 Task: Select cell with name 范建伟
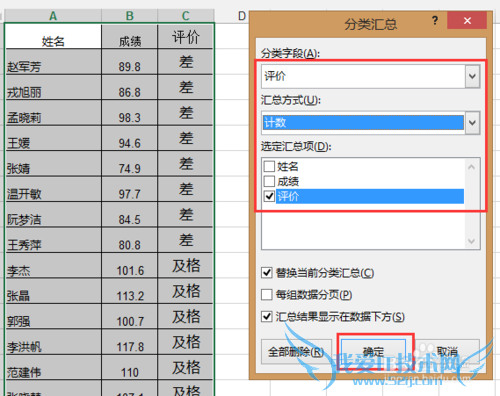53,367
